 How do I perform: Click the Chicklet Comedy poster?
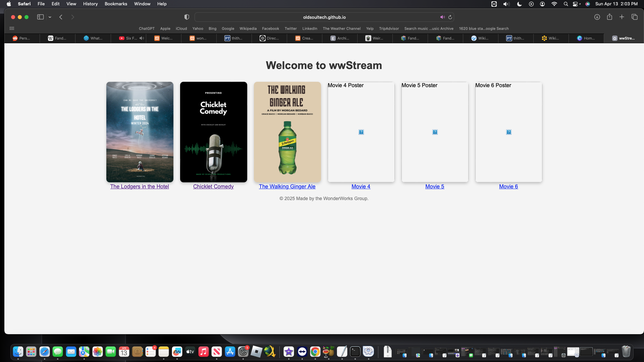coord(214,132)
